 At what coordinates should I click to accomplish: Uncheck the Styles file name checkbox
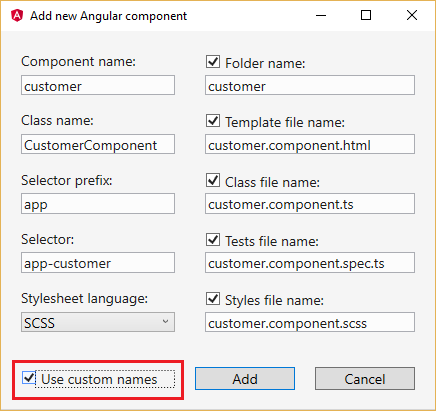[213, 298]
